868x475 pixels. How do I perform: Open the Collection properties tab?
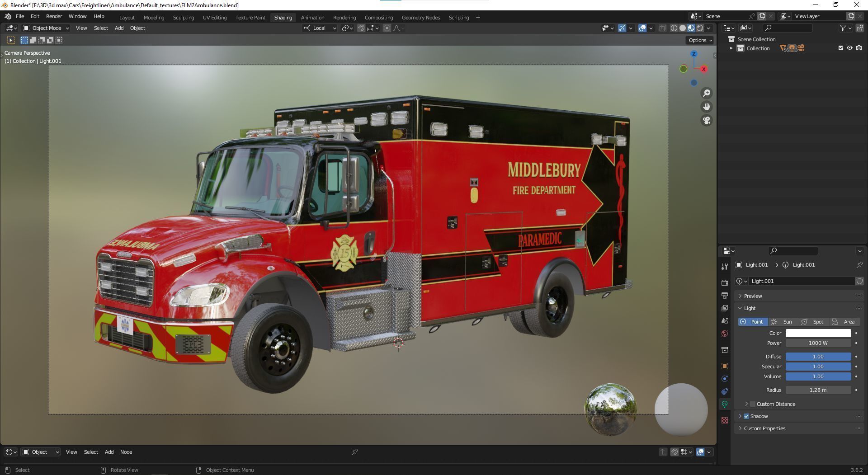tap(725, 350)
